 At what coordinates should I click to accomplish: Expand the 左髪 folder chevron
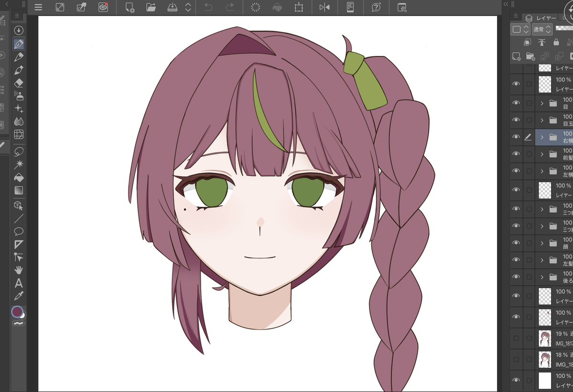tap(542, 260)
